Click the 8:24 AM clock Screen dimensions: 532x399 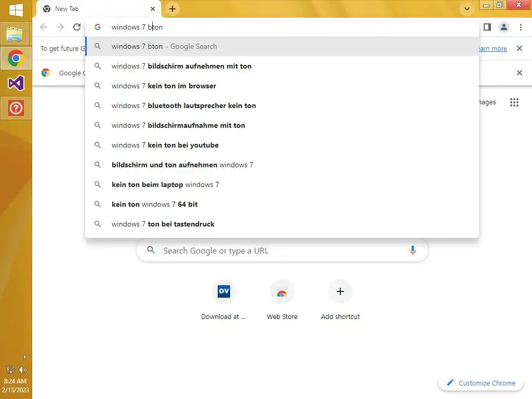pyautogui.click(x=16, y=381)
